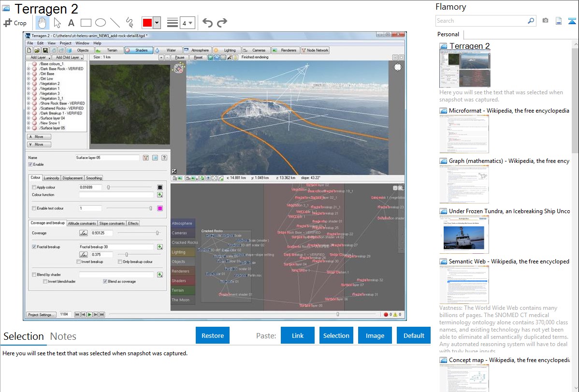579x392 pixels.
Task: Open the Terragen 2 snapshot thumbnail
Action: 465,70
